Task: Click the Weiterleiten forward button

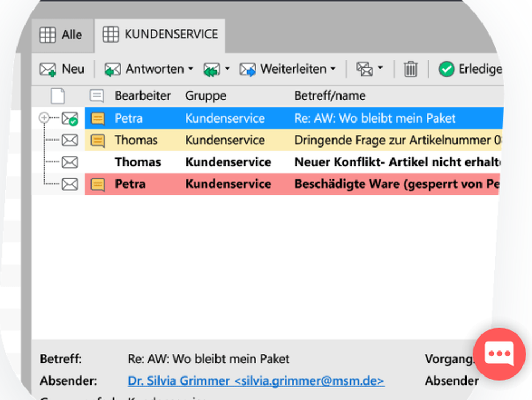Action: [x=284, y=69]
